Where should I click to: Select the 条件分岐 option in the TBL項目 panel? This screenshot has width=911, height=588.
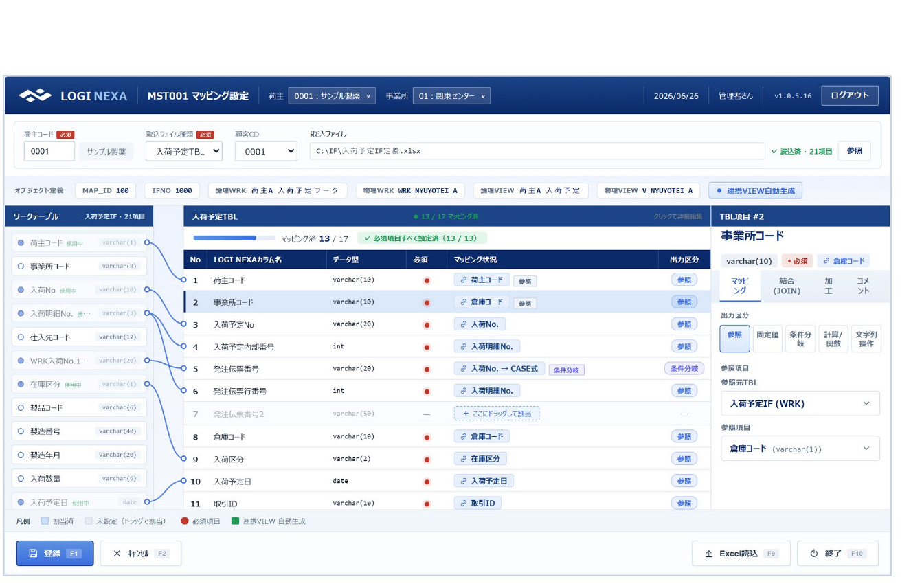[x=800, y=339]
